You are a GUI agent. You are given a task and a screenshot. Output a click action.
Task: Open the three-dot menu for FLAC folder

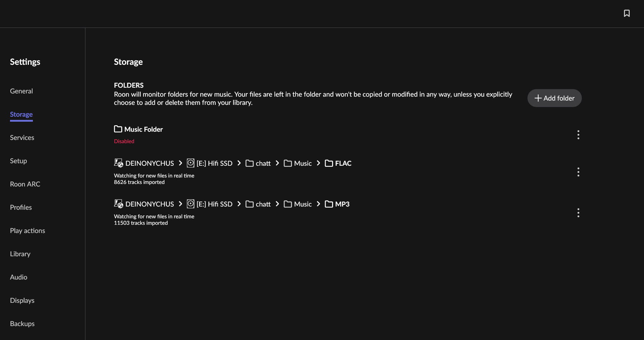coord(578,172)
